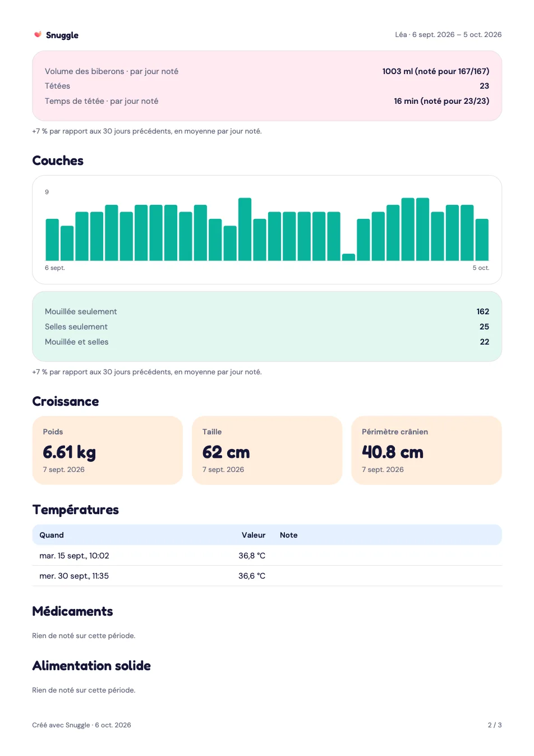Click the date in the Périmètre crânien card
The width and height of the screenshot is (534, 756).
click(383, 470)
